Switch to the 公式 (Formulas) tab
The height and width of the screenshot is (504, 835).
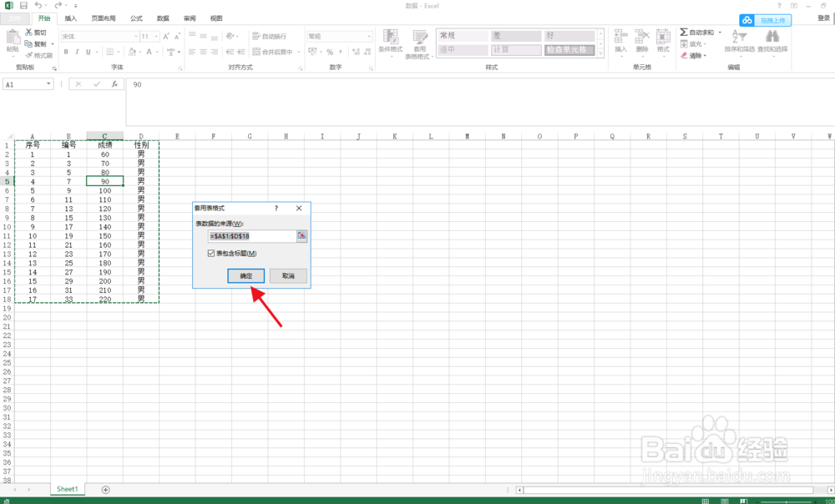pos(136,18)
